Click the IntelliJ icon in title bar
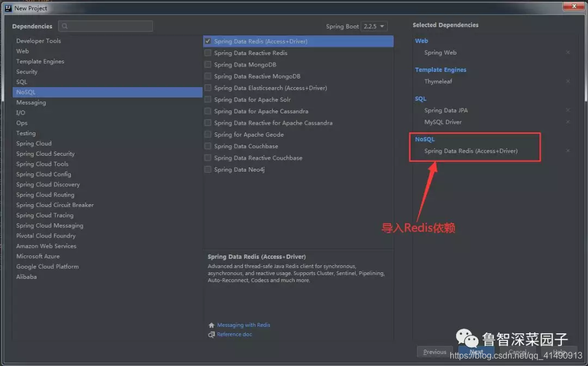The image size is (588, 366). click(8, 8)
